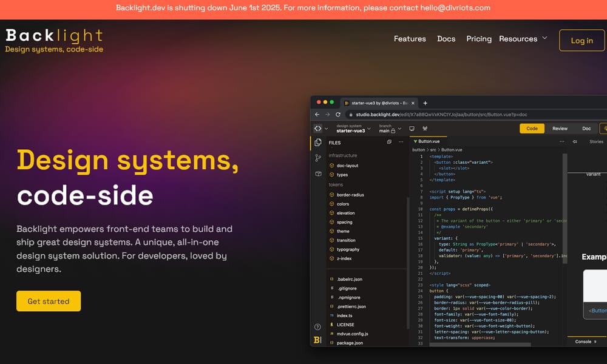
Task: Open the Files panel icon in the left sidebar
Action: 318,142
